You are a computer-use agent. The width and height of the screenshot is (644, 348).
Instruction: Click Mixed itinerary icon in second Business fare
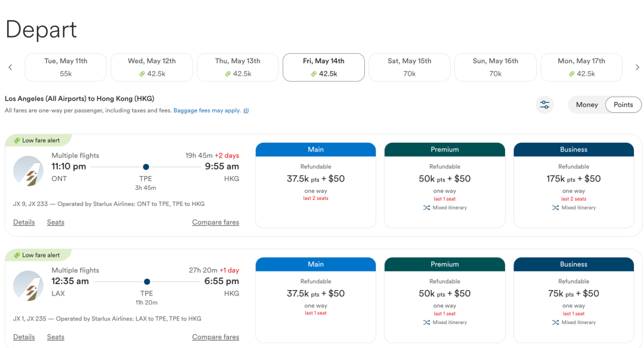556,322
